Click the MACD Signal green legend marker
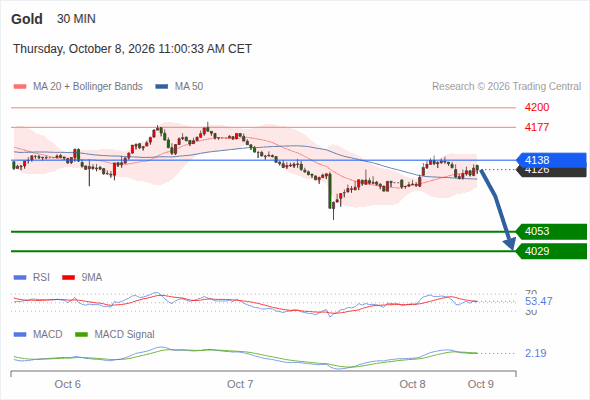Image resolution: width=590 pixels, height=400 pixels. 81,335
